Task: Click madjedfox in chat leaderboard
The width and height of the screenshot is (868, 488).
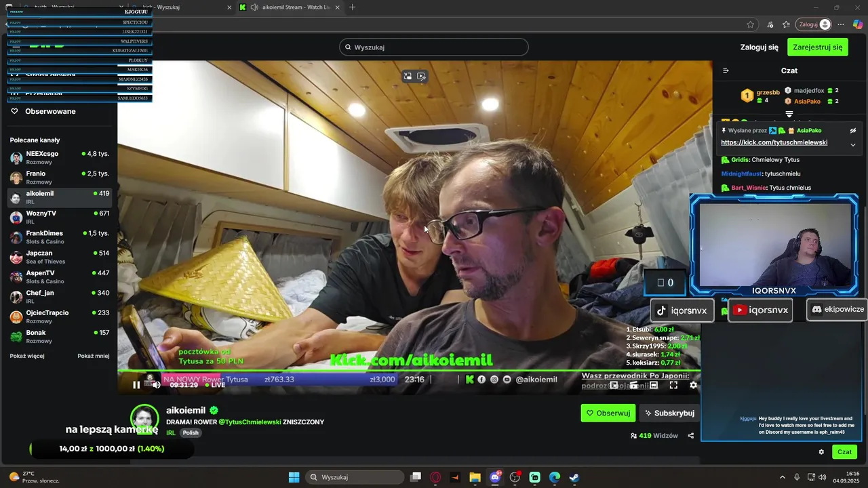Action: click(809, 90)
